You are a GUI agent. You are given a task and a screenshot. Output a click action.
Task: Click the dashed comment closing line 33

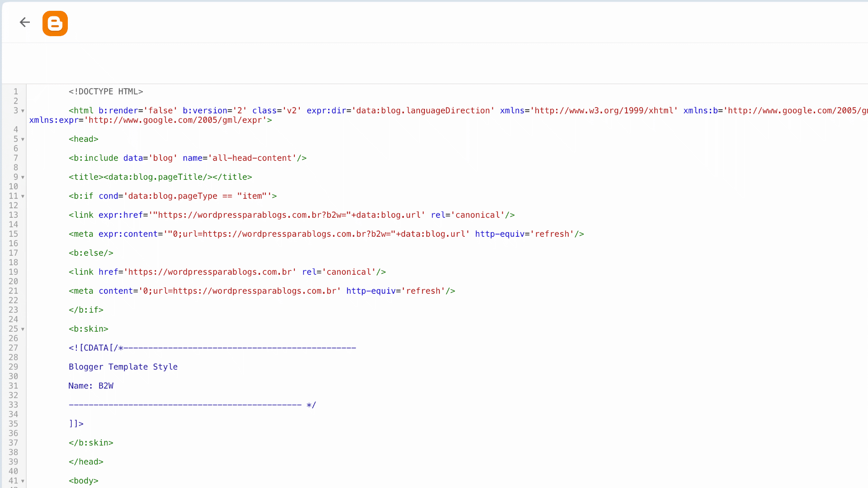point(192,405)
